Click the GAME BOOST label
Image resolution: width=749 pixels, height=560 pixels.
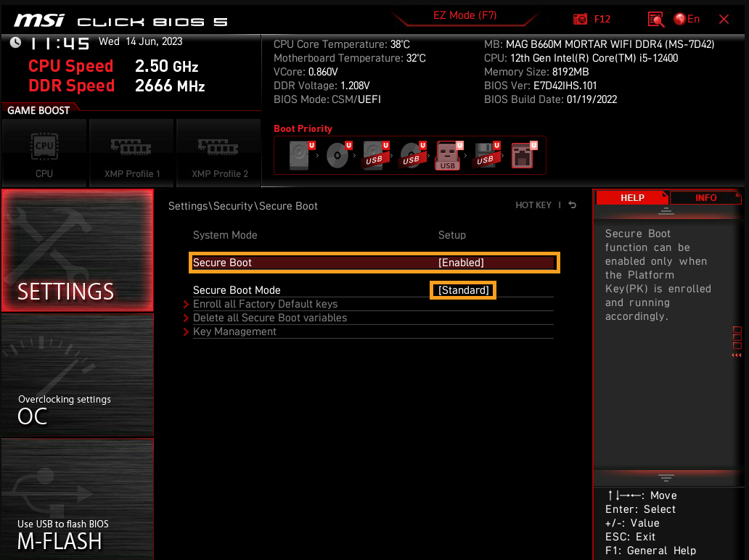coord(38,110)
